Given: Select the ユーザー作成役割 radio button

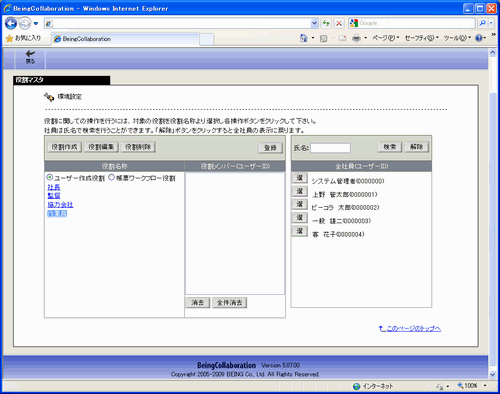Looking at the screenshot, I should [50, 177].
